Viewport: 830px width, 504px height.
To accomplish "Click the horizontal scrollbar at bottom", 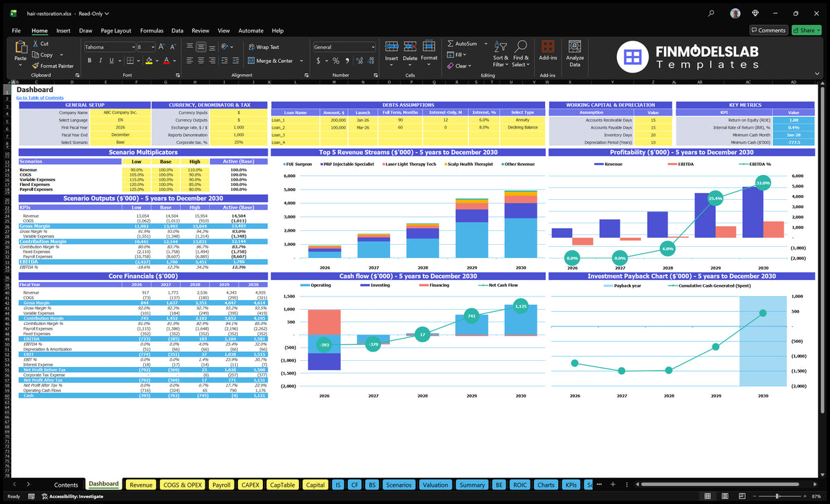I will 719,485.
